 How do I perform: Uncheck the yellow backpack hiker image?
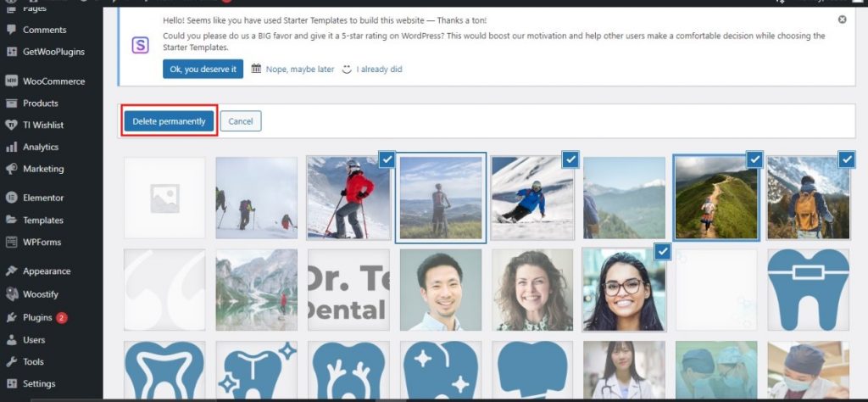tap(847, 159)
